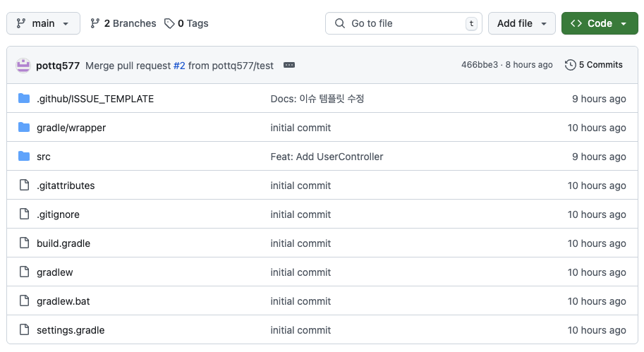644x352 pixels.
Task: Open the settings.gradle file
Action: tap(71, 330)
